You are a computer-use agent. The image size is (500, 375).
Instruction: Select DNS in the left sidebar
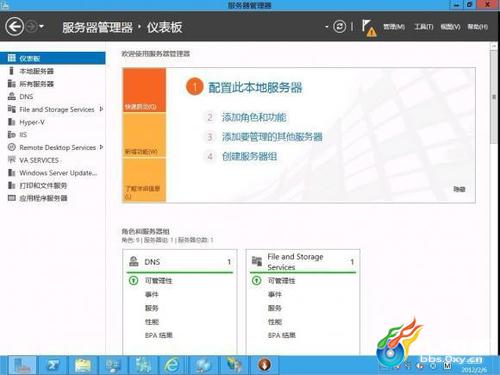click(x=26, y=97)
